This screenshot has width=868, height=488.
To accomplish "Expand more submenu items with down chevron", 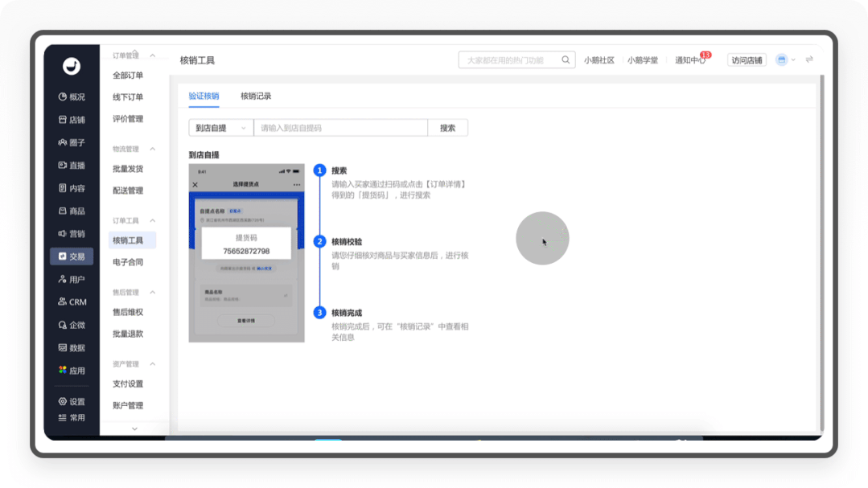I will point(134,429).
